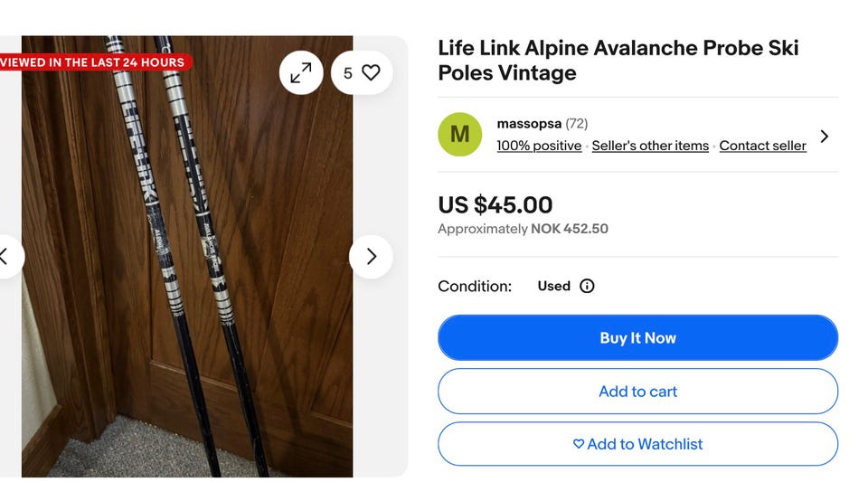Click the Approximately NOK 452.50 text
This screenshot has height=482, width=868.
coord(523,229)
